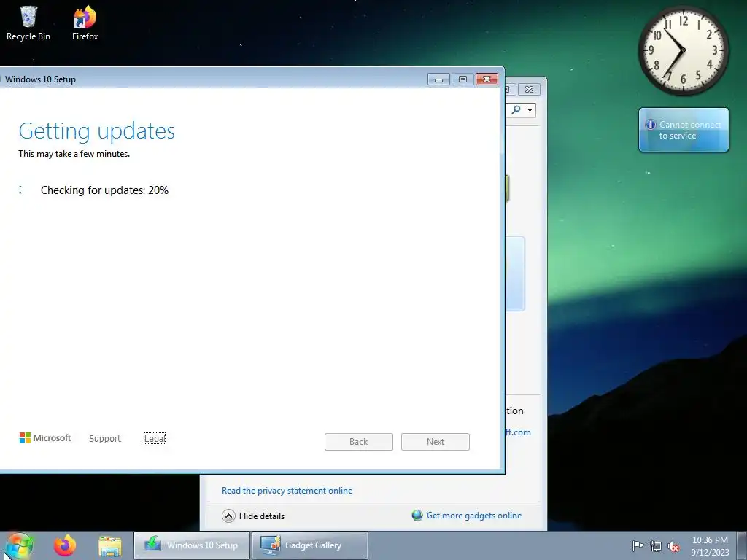Open the Support link in Windows 10 Setup

[x=105, y=438]
